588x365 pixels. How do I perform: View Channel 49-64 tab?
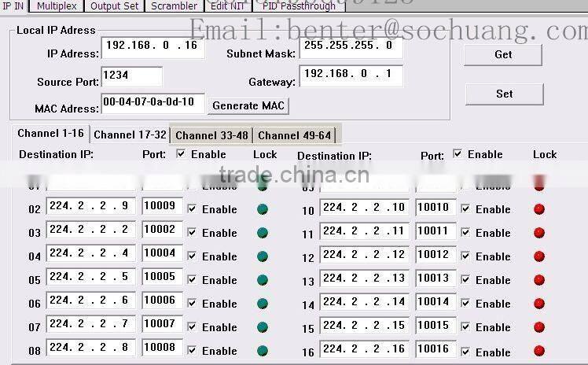(294, 135)
